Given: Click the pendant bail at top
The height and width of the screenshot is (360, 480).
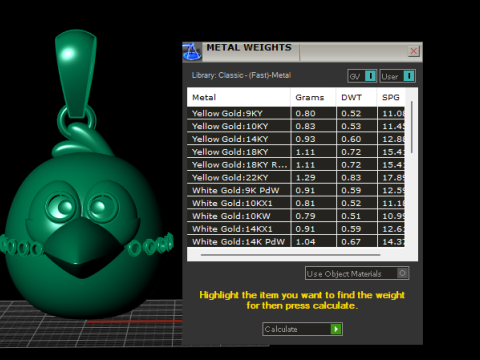Looking at the screenshot, I should pyautogui.click(x=76, y=73).
